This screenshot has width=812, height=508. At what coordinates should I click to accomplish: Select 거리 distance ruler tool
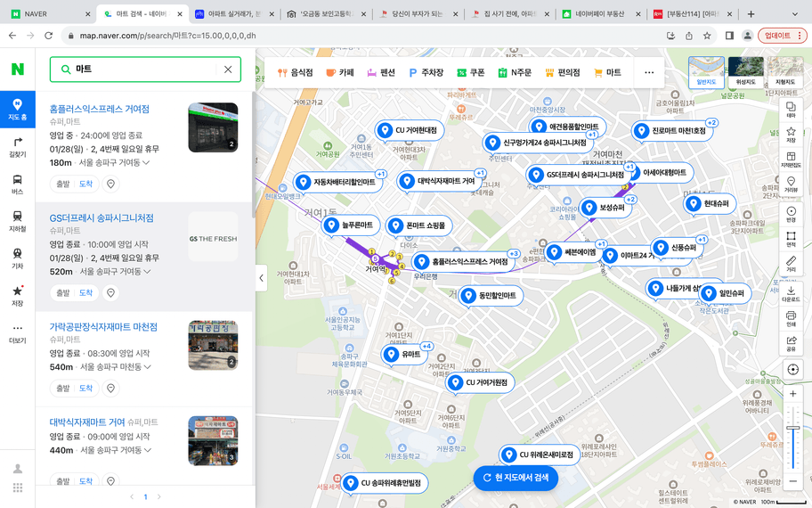point(791,264)
